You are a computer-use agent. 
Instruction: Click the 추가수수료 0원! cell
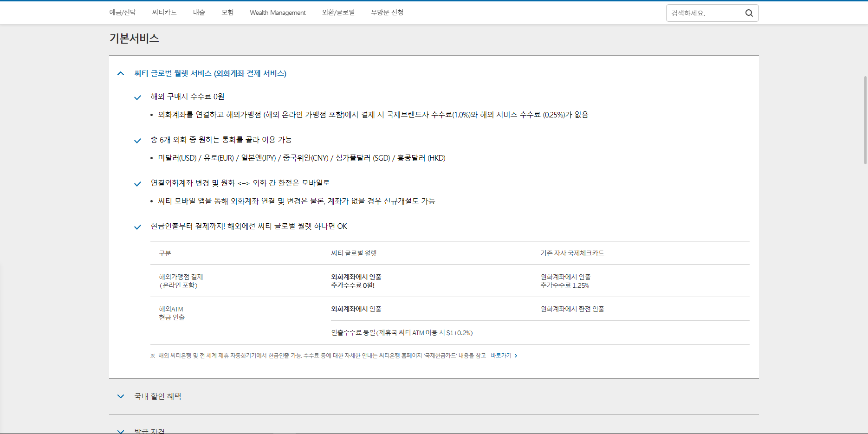(353, 285)
